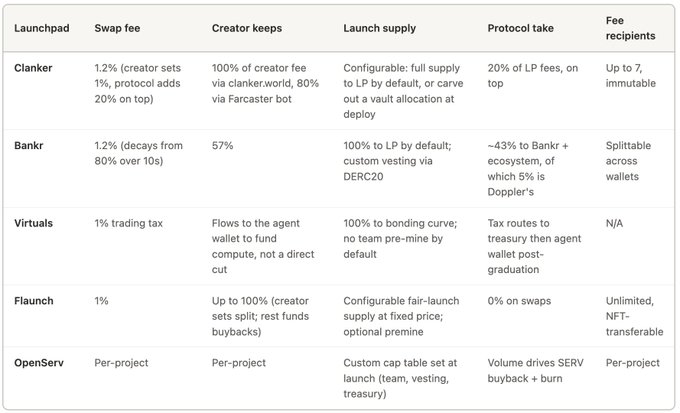
Task: Select the Flaunch row label
Action: coord(33,301)
